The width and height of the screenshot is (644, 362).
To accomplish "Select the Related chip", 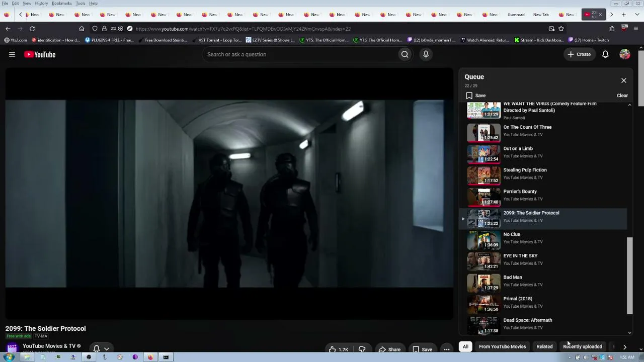I will (544, 346).
